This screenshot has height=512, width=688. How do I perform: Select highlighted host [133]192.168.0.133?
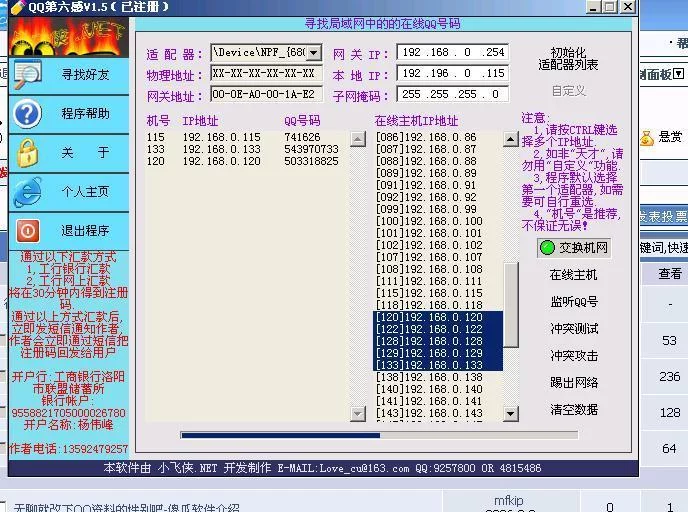coord(438,365)
